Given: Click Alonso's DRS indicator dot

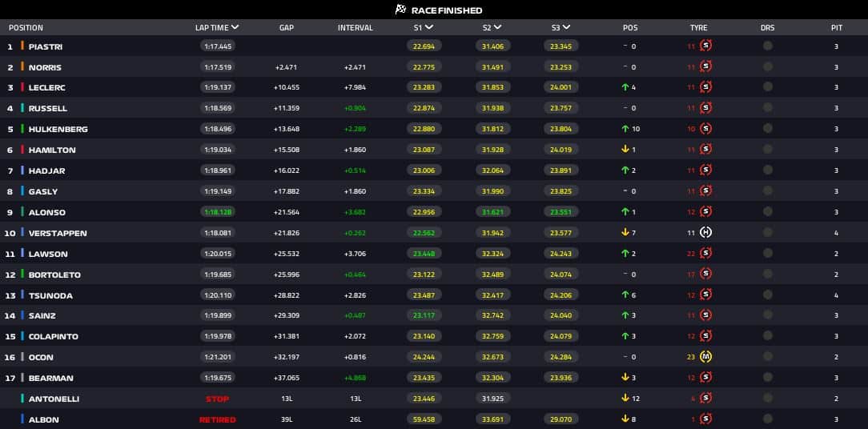Looking at the screenshot, I should point(768,212).
